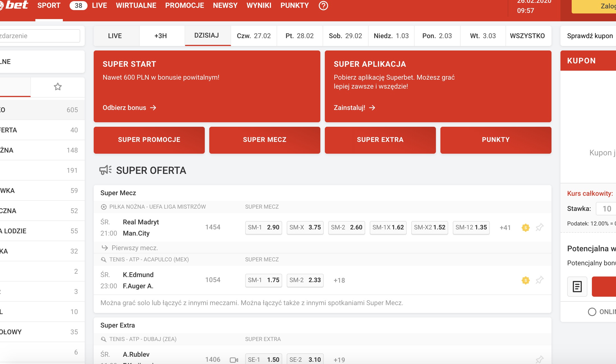This screenshot has width=616, height=364.
Task: Click the tennis icon beside ATP Dubaj
Action: pyautogui.click(x=104, y=339)
